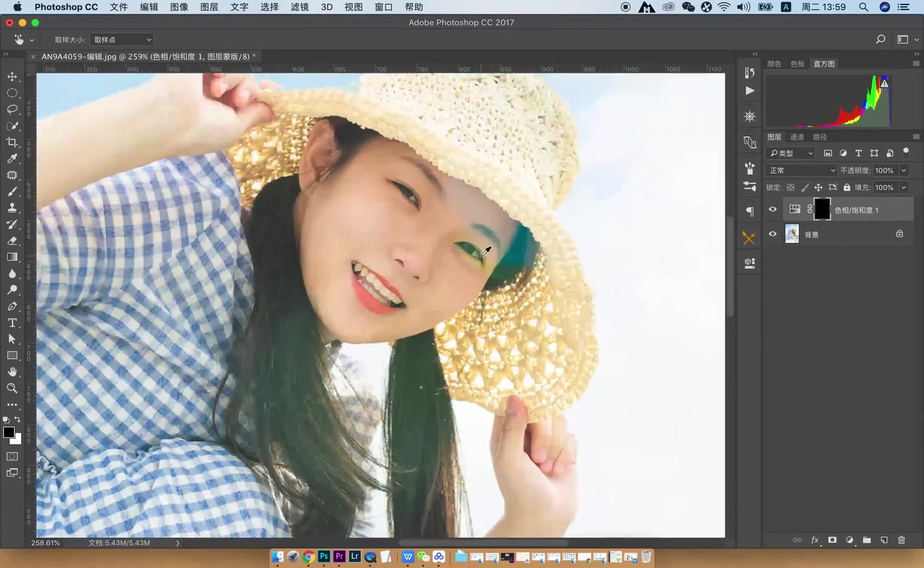
Task: Open the layer blend mode dropdown
Action: click(801, 170)
